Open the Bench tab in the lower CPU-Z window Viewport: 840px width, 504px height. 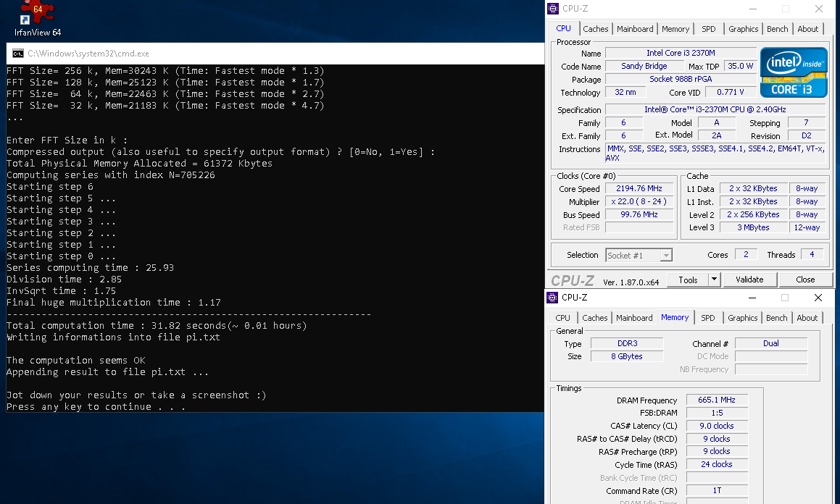(x=776, y=318)
